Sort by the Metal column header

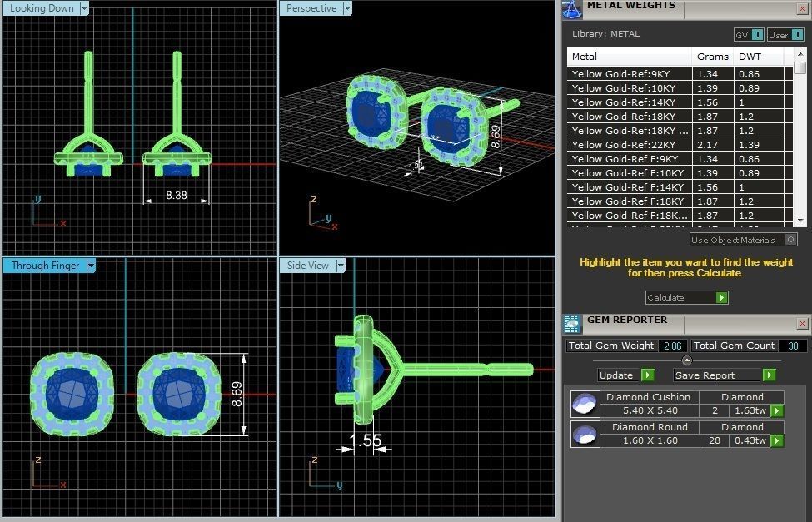coord(630,57)
